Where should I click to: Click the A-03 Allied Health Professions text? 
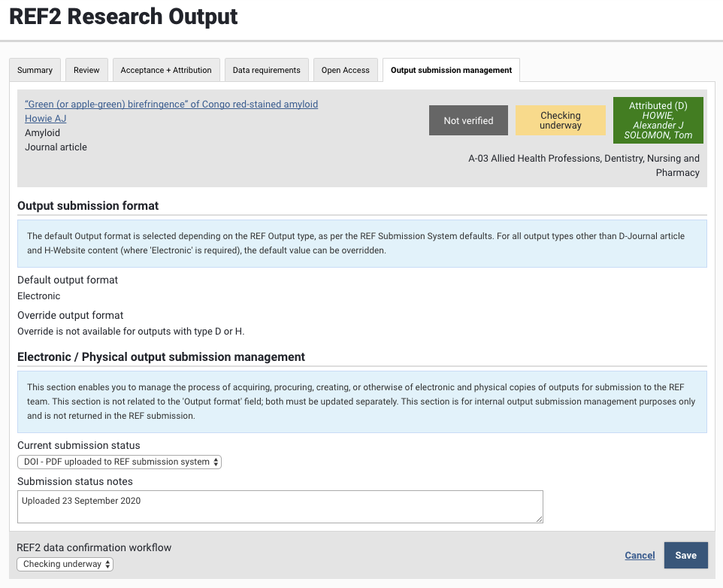coord(583,159)
